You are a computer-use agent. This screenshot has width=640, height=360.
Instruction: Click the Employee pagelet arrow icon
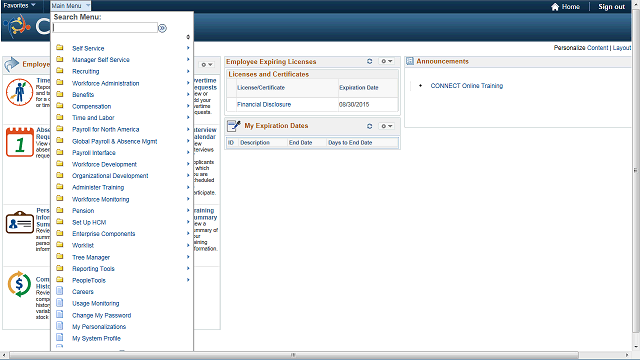click(x=12, y=64)
